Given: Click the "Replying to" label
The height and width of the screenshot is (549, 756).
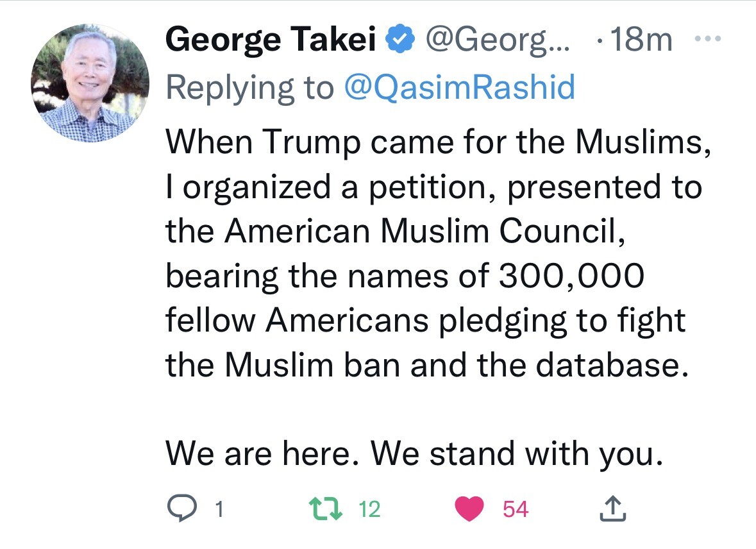Looking at the screenshot, I should [250, 87].
